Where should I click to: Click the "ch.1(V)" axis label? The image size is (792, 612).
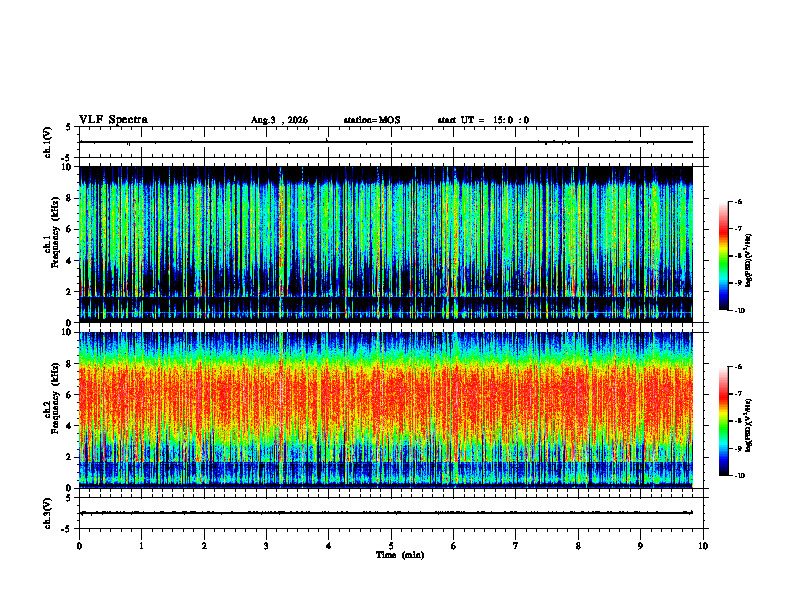[48, 142]
